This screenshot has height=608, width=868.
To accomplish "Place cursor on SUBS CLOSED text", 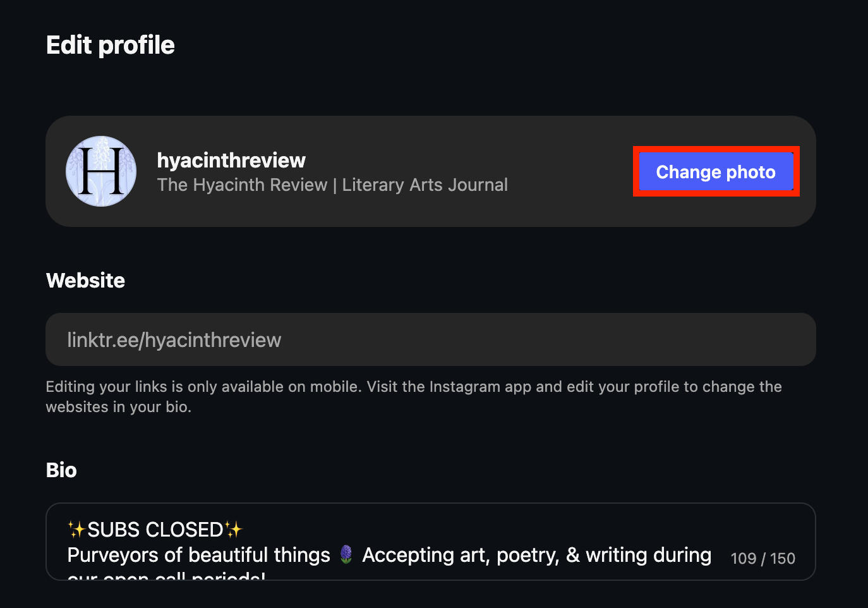I will [x=155, y=530].
